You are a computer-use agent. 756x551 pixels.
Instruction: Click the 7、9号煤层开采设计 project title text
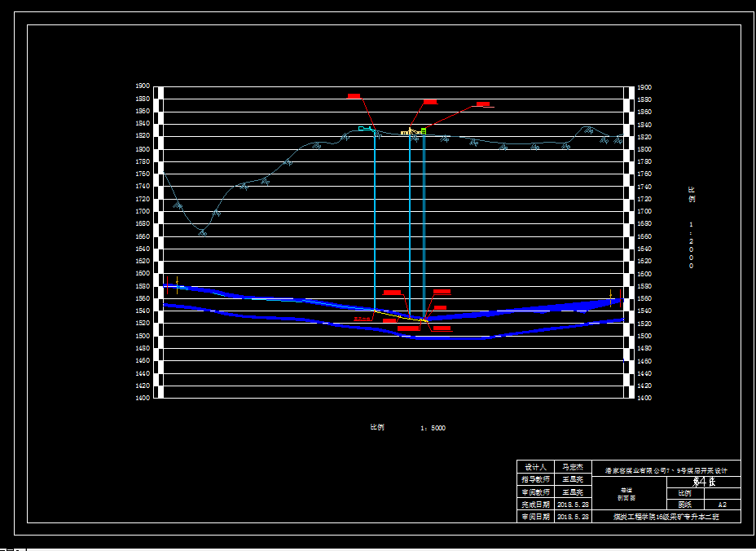click(666, 470)
